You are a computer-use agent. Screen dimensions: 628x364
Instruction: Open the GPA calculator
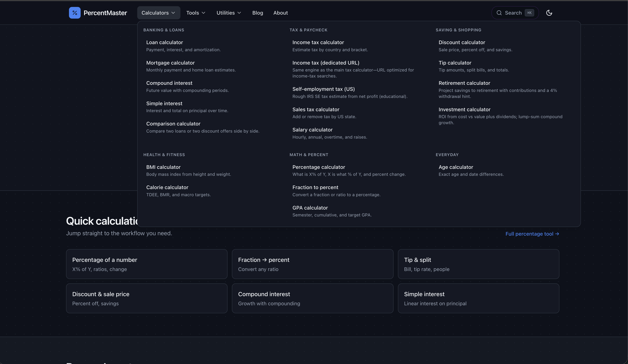tap(310, 208)
